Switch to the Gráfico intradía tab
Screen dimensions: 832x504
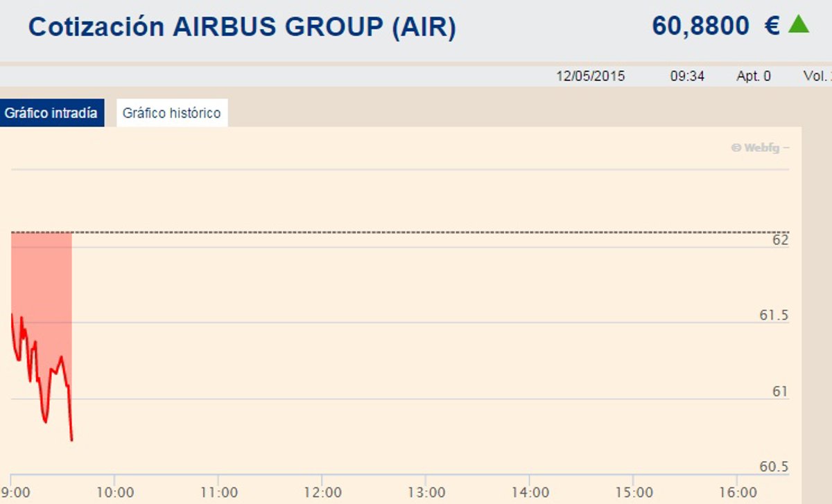click(51, 113)
